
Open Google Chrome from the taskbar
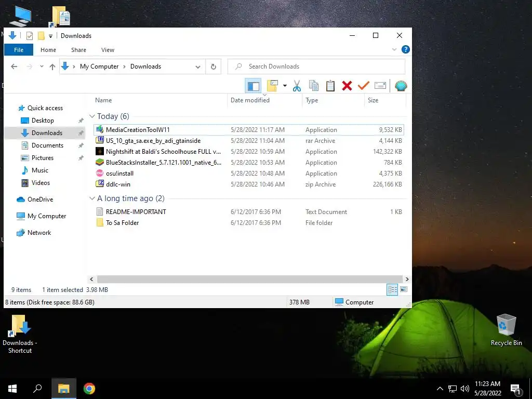click(x=89, y=389)
